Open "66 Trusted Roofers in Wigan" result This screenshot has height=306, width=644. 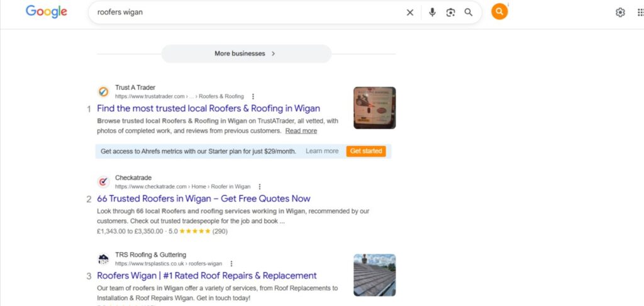click(x=203, y=198)
